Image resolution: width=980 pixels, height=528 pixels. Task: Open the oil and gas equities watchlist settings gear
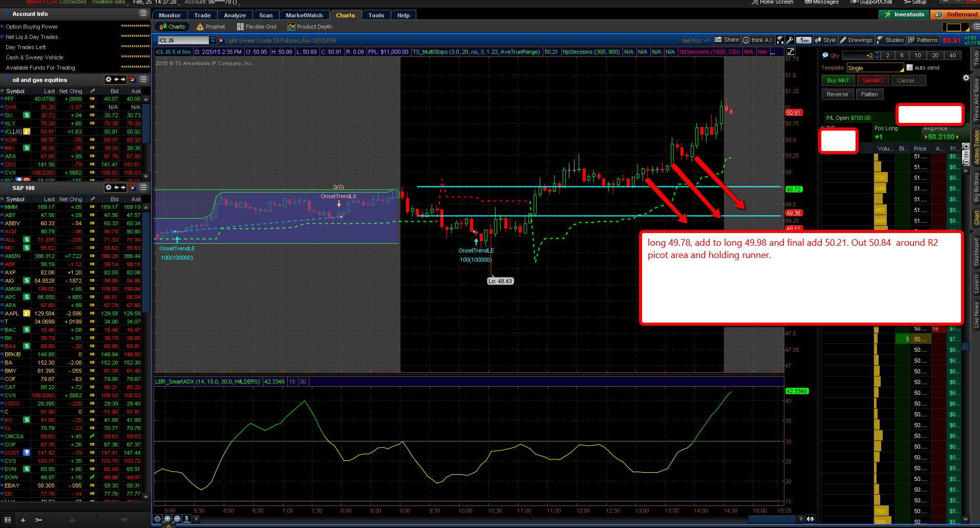tap(108, 79)
